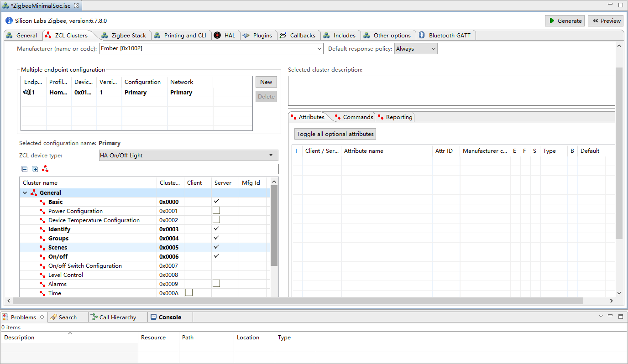The width and height of the screenshot is (628, 364).
Task: Click the cluster filter text field
Action: 214,169
